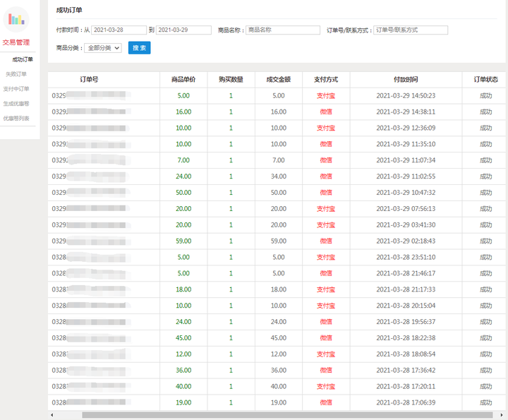Select payment time 2021-03-28 18:22:38
This screenshot has height=420, width=508.
point(406,338)
